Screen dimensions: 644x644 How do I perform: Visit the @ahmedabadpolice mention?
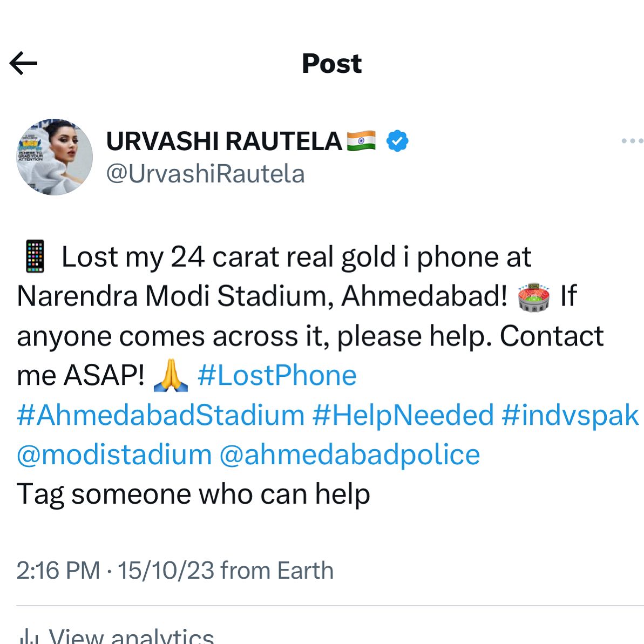point(349,455)
